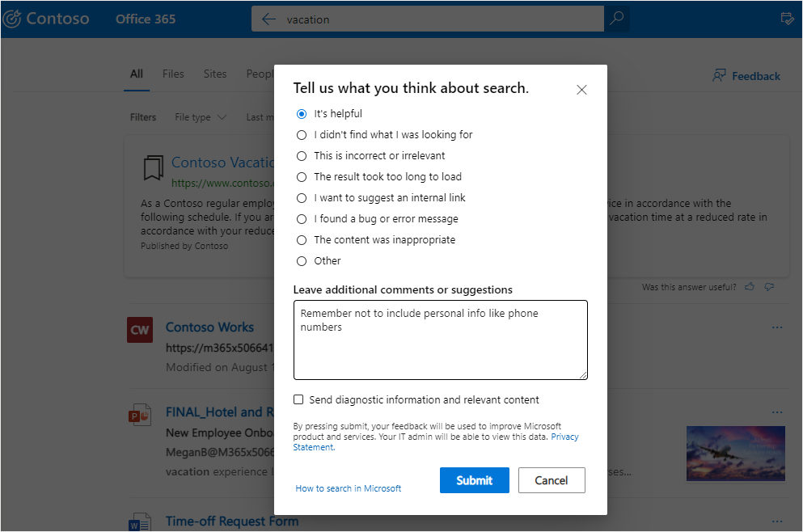
Task: Click the vacation search input field
Action: [428, 19]
